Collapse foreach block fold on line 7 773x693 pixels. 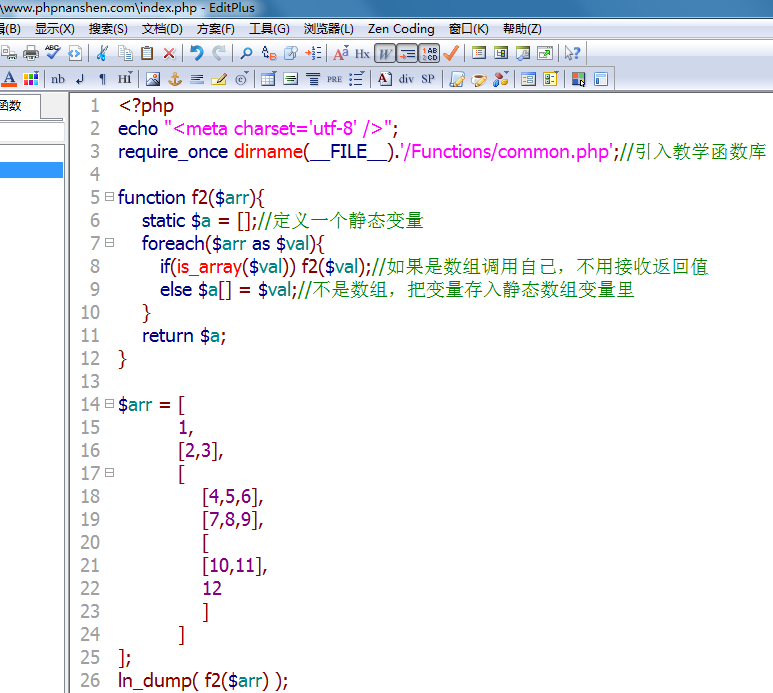pyautogui.click(x=109, y=243)
